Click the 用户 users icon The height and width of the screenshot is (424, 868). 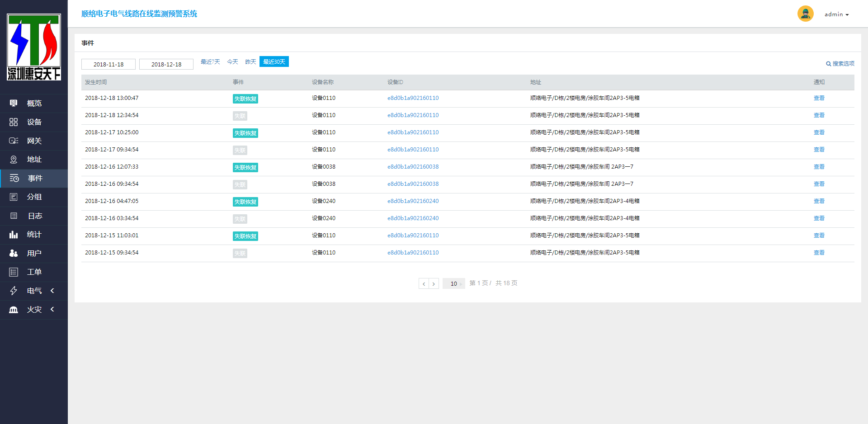(x=14, y=254)
